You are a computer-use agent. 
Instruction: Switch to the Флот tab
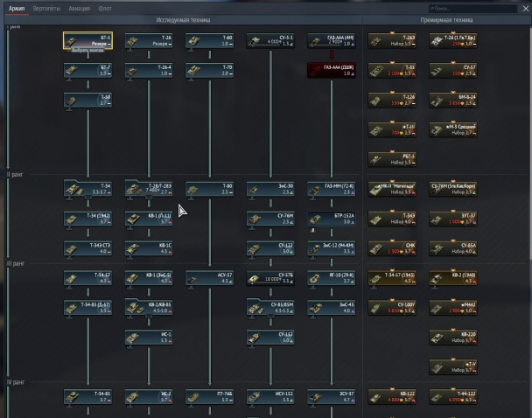point(105,9)
